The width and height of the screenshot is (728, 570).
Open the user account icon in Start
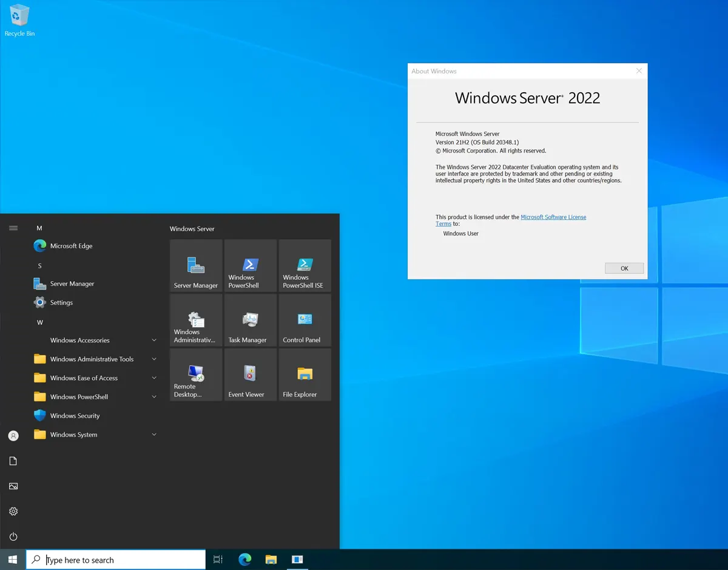coord(13,436)
